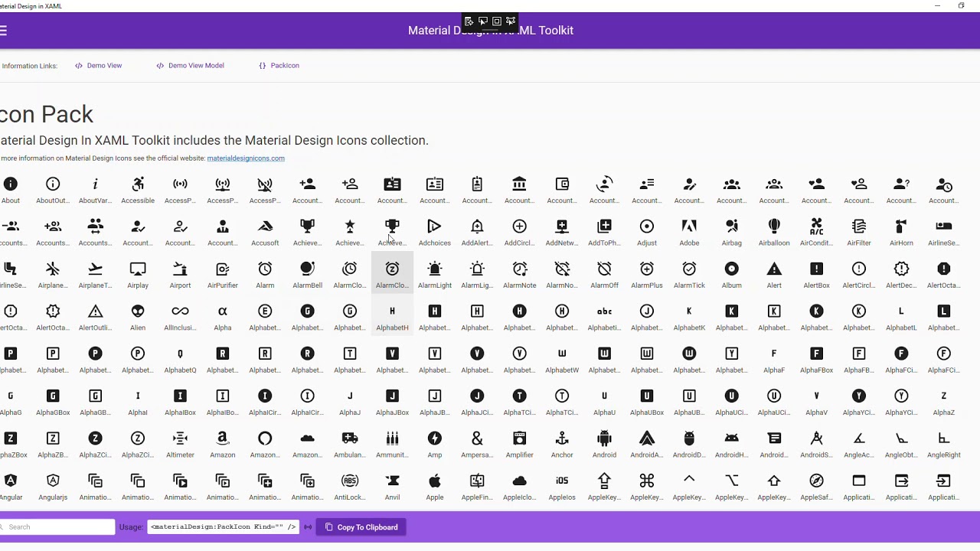The width and height of the screenshot is (980, 551).
Task: Open the PackIcon information link
Action: [279, 66]
